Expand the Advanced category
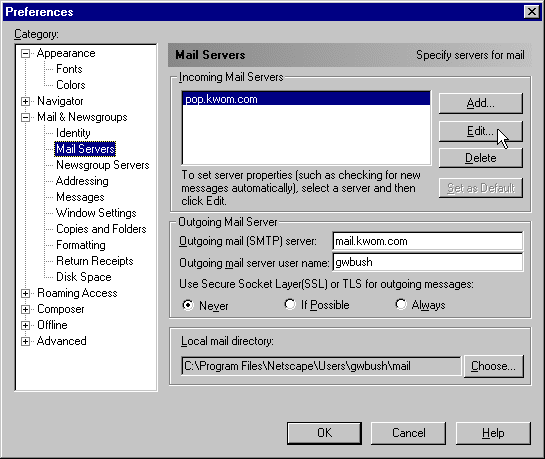 point(25,342)
